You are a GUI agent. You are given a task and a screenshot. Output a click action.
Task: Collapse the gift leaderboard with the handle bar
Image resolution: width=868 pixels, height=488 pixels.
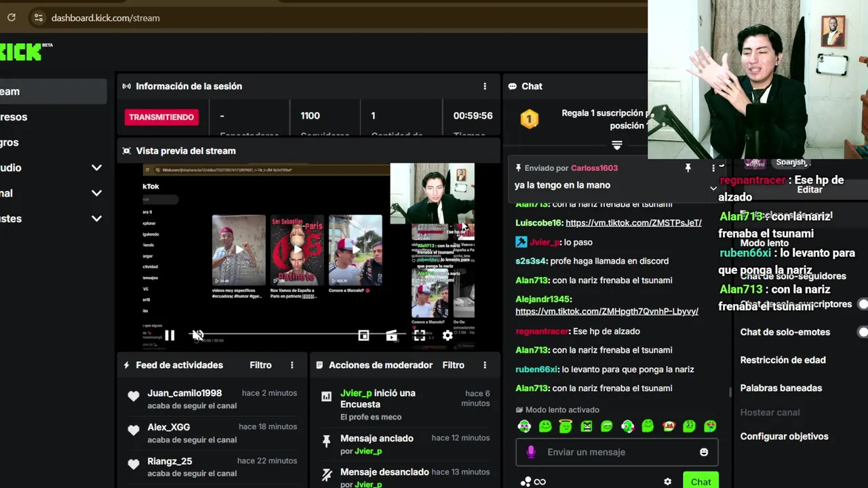click(616, 145)
